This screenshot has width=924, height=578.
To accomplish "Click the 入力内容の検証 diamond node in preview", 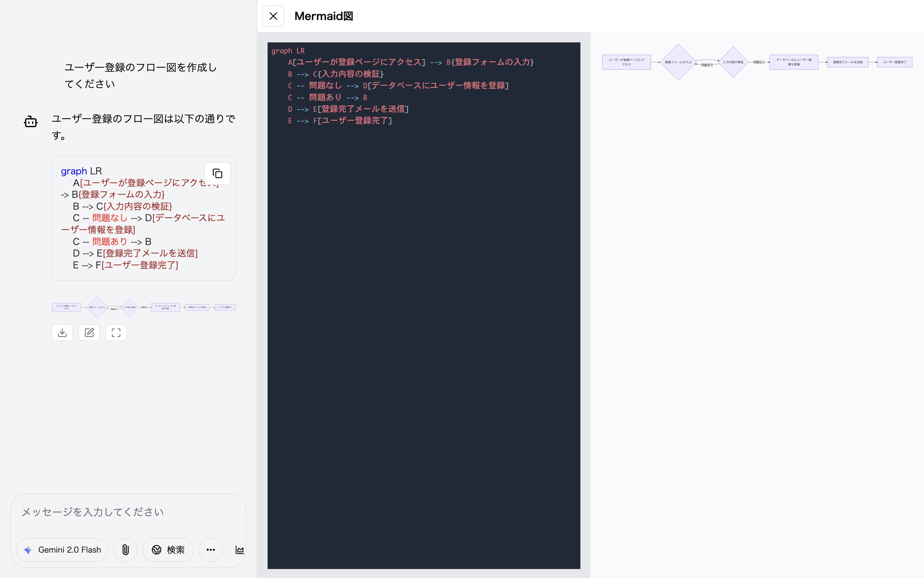I will 733,62.
